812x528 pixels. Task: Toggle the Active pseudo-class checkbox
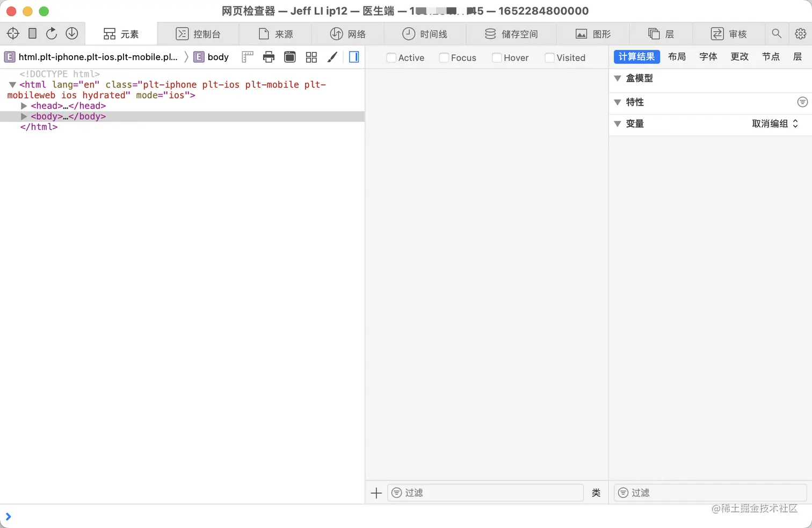click(x=392, y=57)
